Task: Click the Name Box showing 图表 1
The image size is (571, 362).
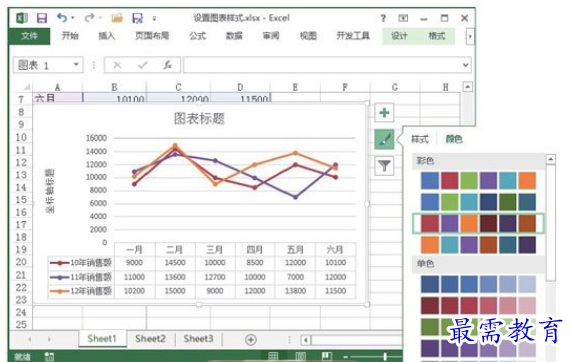Action: tap(48, 65)
